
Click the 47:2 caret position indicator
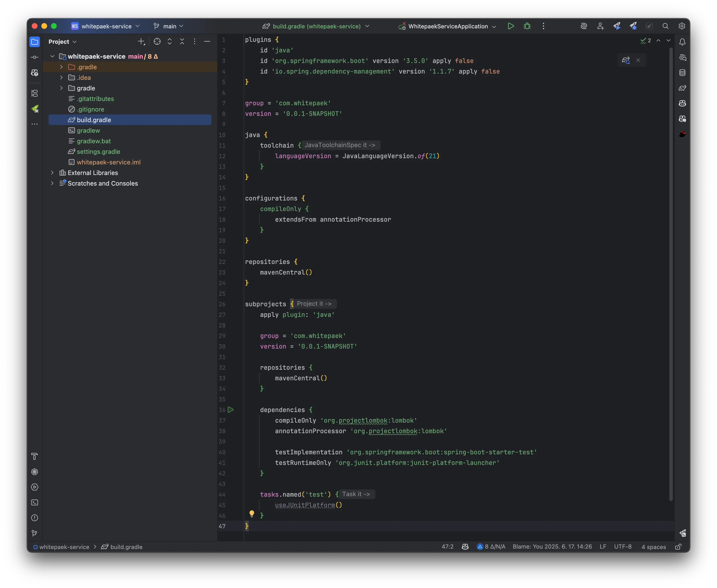point(447,547)
